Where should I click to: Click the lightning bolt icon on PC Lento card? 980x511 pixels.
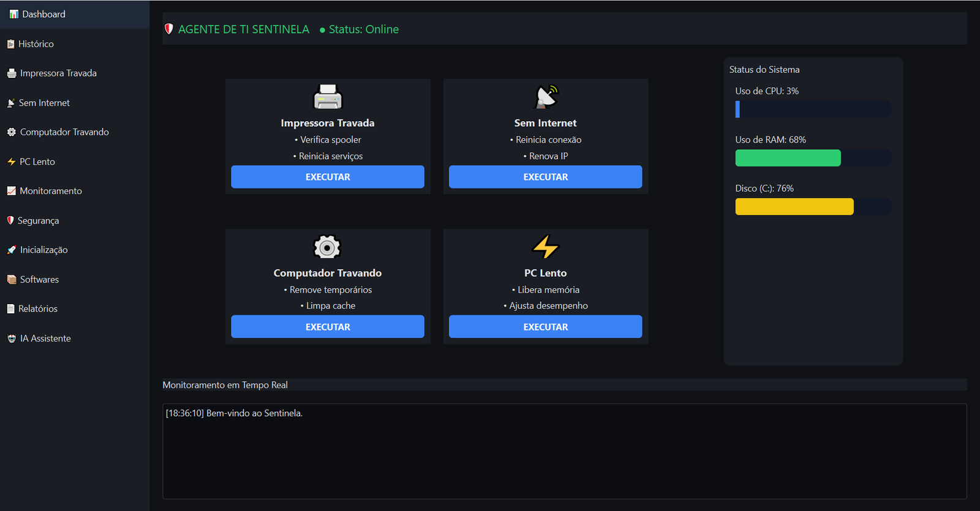pyautogui.click(x=546, y=247)
